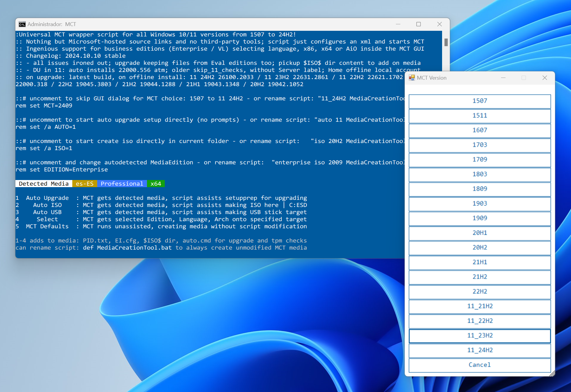The width and height of the screenshot is (571, 392).
Task: Select version 1511
Action: coord(479,116)
